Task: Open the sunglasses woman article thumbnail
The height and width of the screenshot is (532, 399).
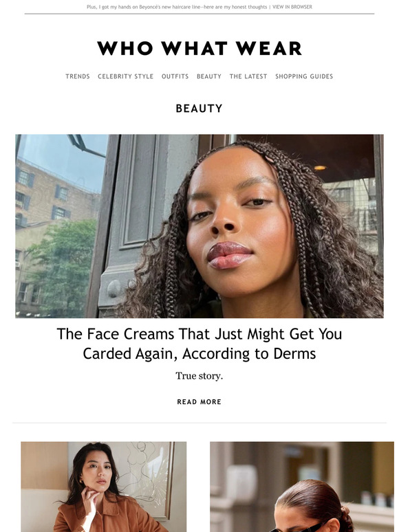Action: (x=302, y=487)
